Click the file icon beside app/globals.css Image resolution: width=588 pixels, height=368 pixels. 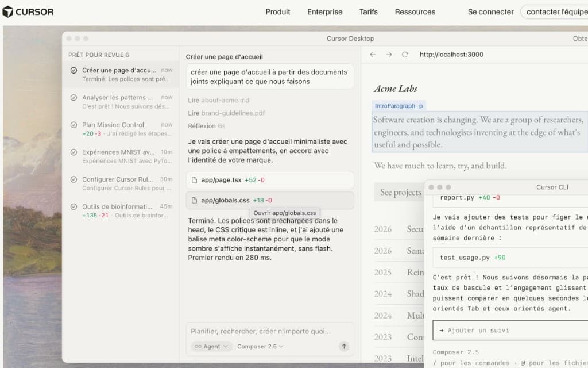(194, 200)
